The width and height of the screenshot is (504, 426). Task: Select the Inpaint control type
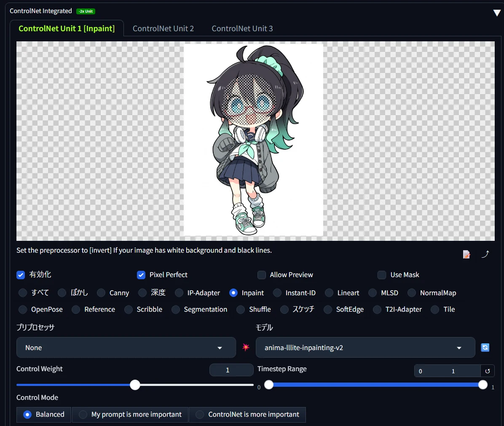(x=233, y=293)
